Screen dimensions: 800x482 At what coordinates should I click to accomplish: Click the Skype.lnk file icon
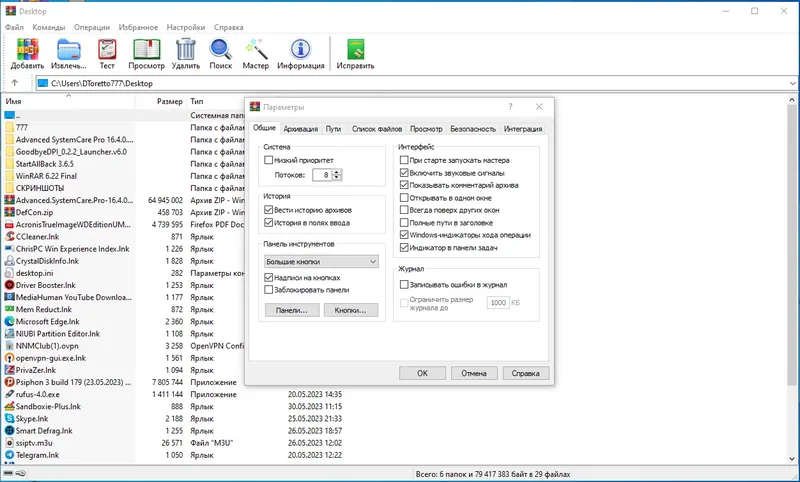pyautogui.click(x=9, y=418)
